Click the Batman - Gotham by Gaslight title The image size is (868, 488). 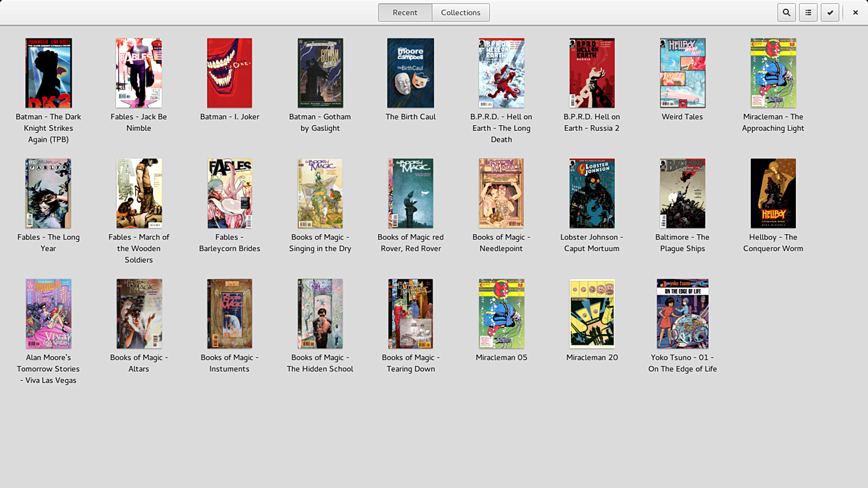320,122
